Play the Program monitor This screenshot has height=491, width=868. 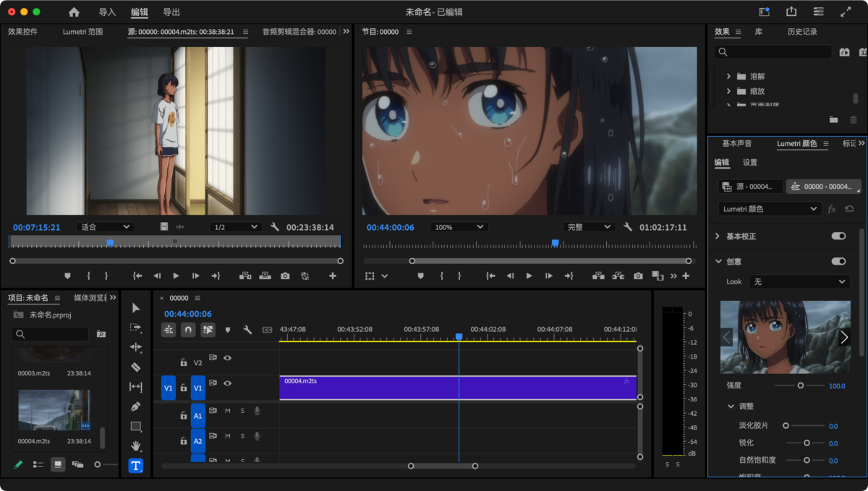(x=529, y=276)
